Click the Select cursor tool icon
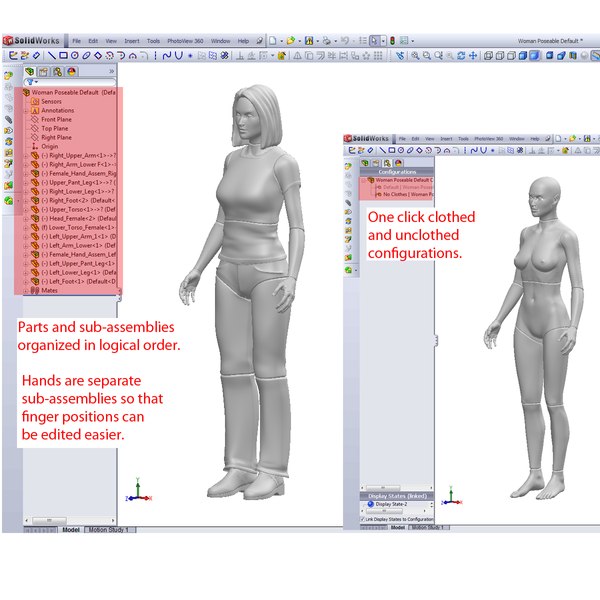 coord(374,41)
